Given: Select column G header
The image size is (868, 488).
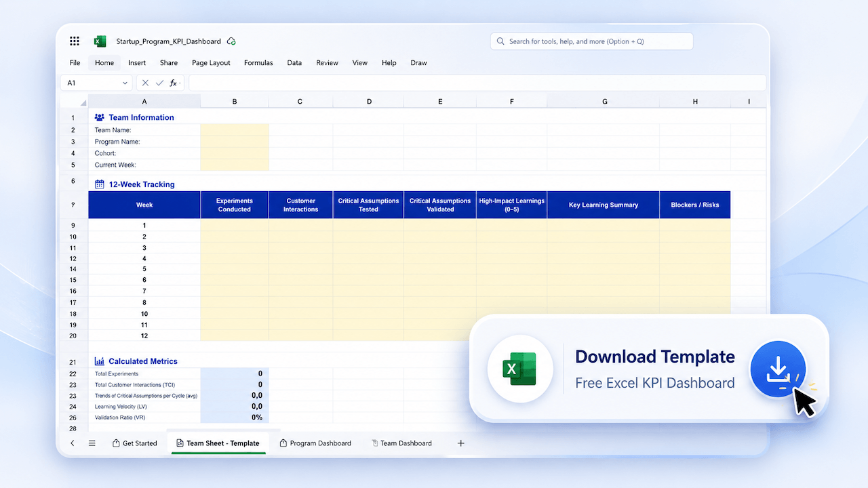Looking at the screenshot, I should click(x=604, y=102).
